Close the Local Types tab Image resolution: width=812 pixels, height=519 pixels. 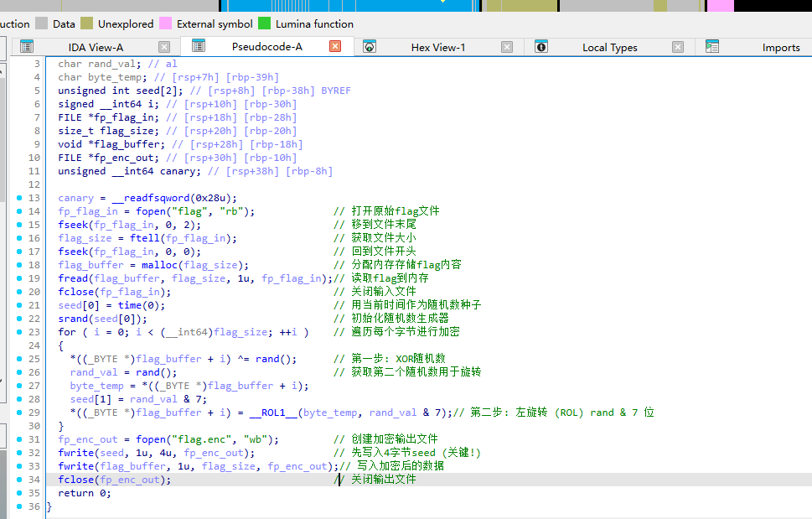678,47
